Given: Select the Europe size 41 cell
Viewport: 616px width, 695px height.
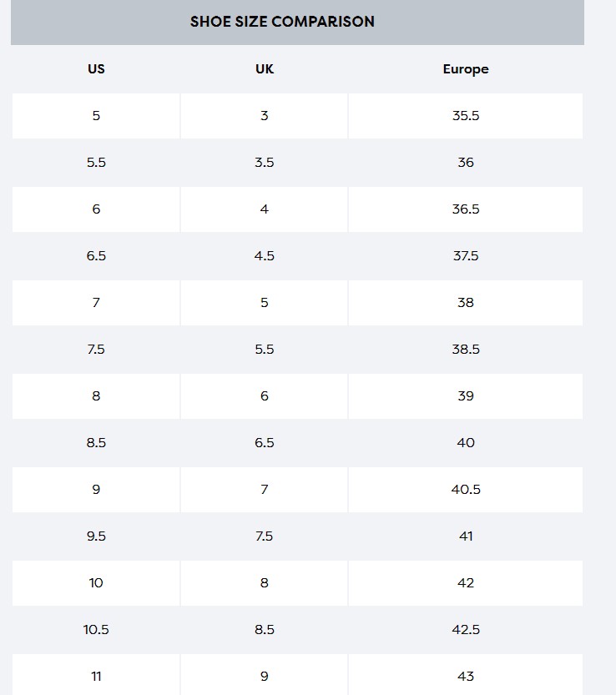Looking at the screenshot, I should point(465,536).
